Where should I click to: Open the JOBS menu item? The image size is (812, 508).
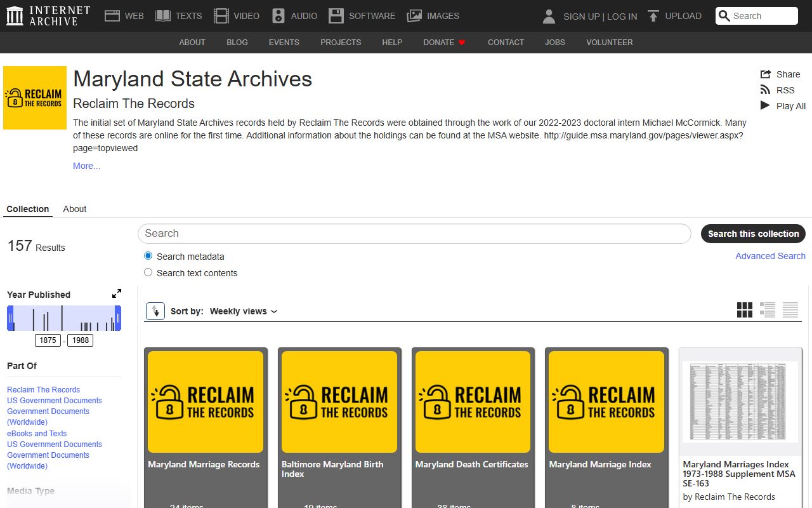555,43
